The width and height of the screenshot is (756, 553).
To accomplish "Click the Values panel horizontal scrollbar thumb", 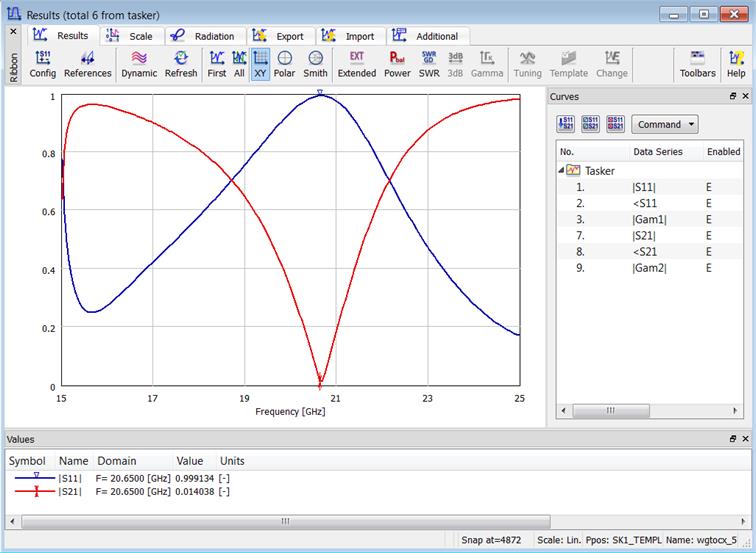I will (x=286, y=521).
